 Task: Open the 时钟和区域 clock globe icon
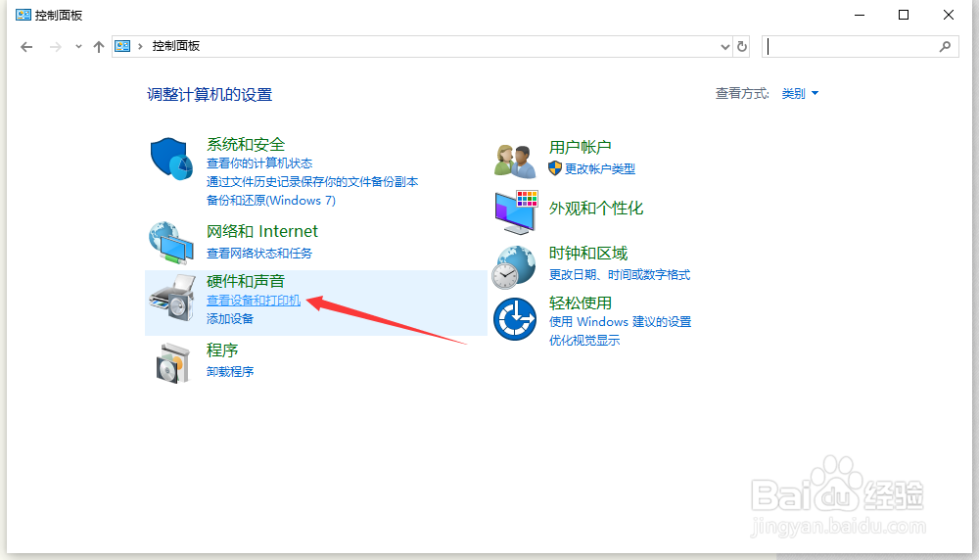[x=514, y=267]
